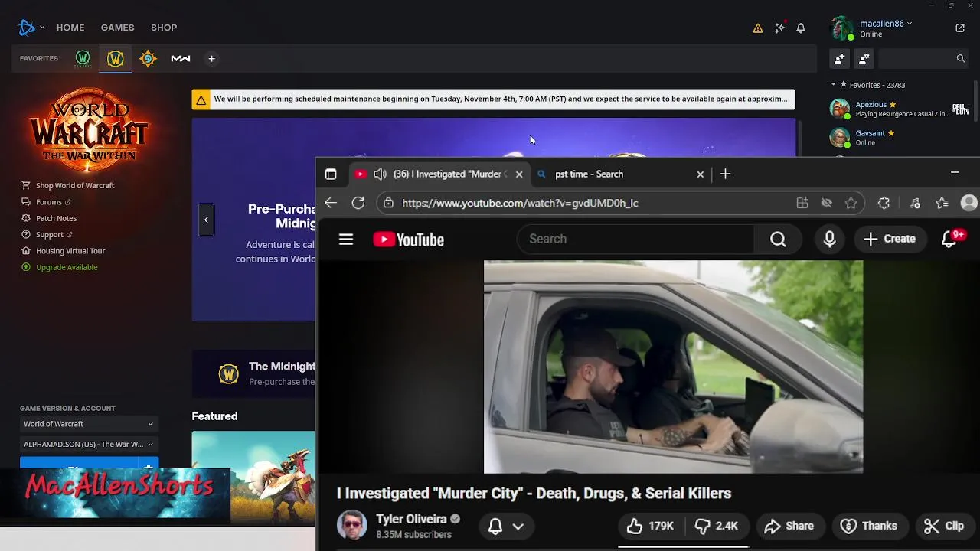Refresh the YouTube page
980x551 pixels.
tap(358, 203)
